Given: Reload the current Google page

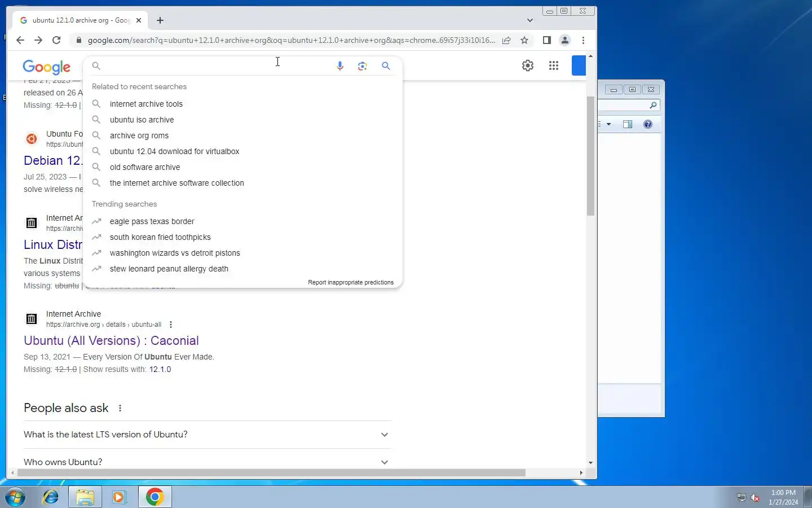Looking at the screenshot, I should [56, 40].
